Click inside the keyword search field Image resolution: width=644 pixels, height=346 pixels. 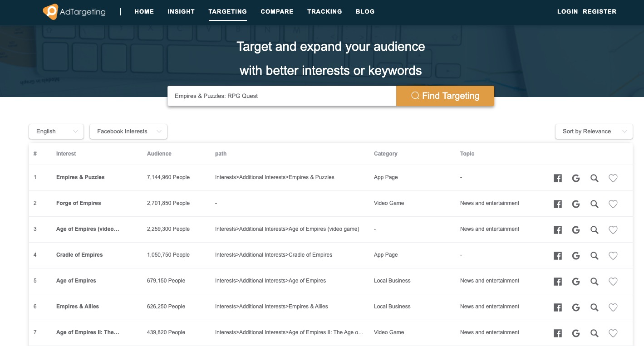(x=281, y=96)
